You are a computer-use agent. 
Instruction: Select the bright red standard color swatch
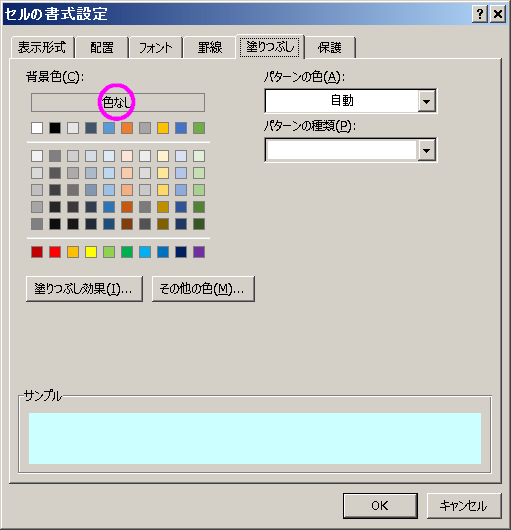[x=55, y=252]
